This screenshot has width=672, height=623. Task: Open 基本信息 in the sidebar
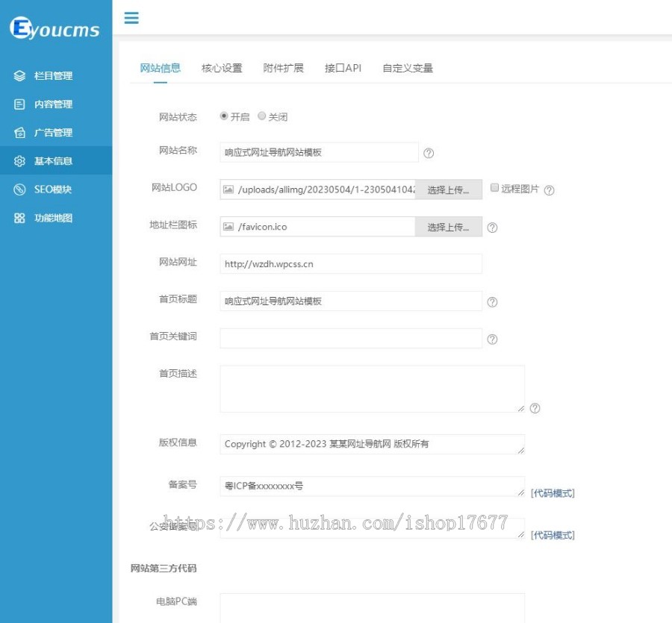[x=56, y=161]
